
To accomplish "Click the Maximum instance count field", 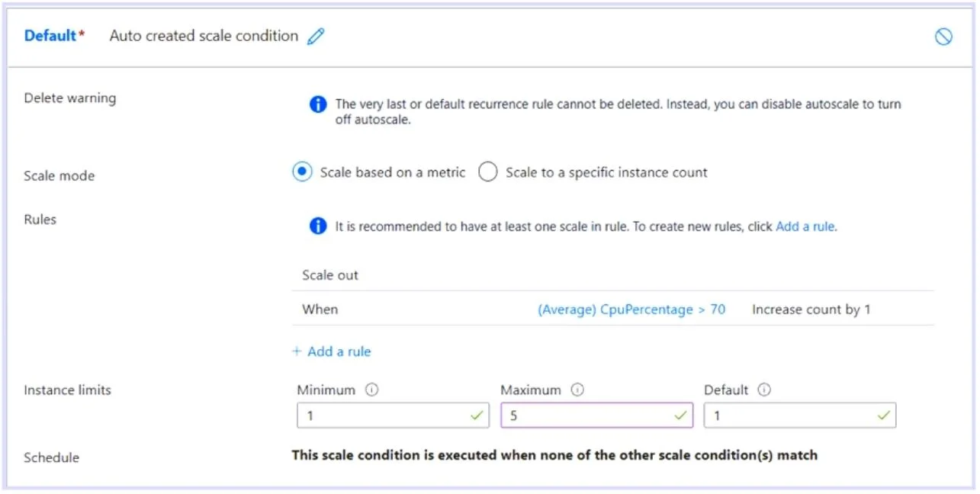I will point(596,415).
